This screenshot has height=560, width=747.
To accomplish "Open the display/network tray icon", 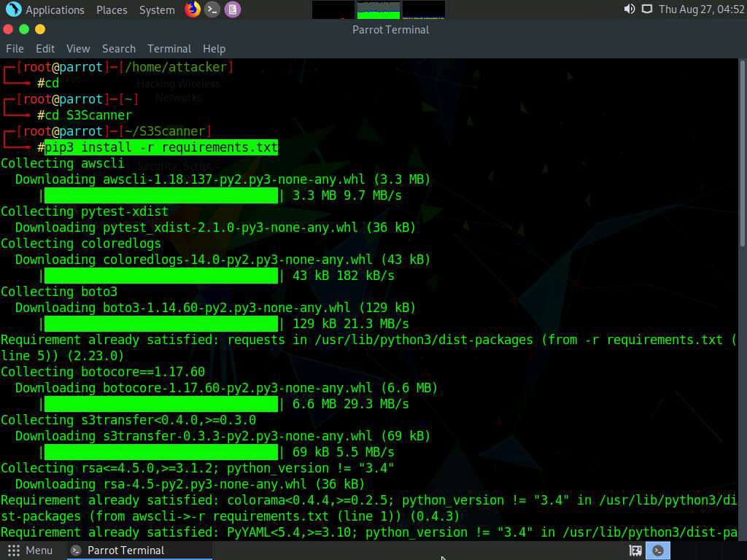I will [x=646, y=9].
